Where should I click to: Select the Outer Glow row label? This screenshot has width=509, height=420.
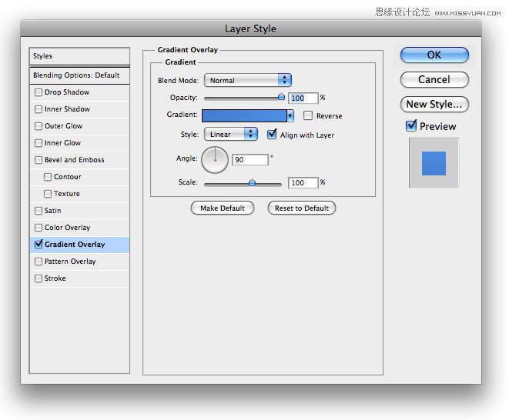point(64,126)
